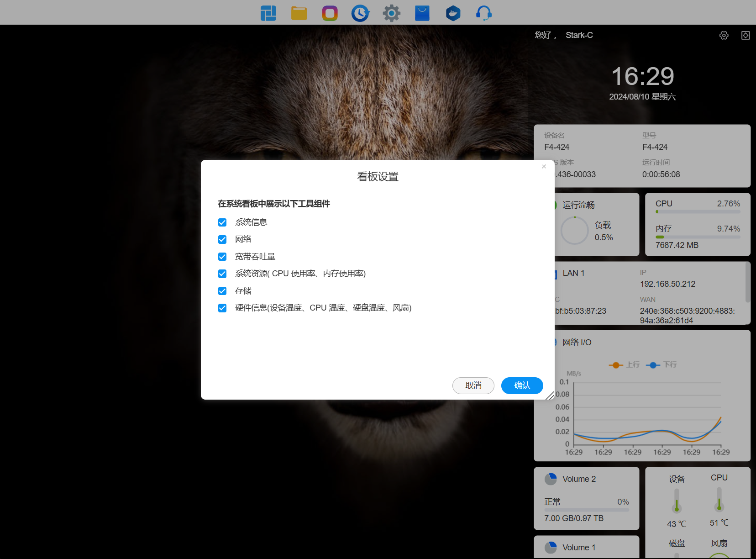Click the Volume 2 pie chart icon
756x559 pixels.
(x=551, y=479)
